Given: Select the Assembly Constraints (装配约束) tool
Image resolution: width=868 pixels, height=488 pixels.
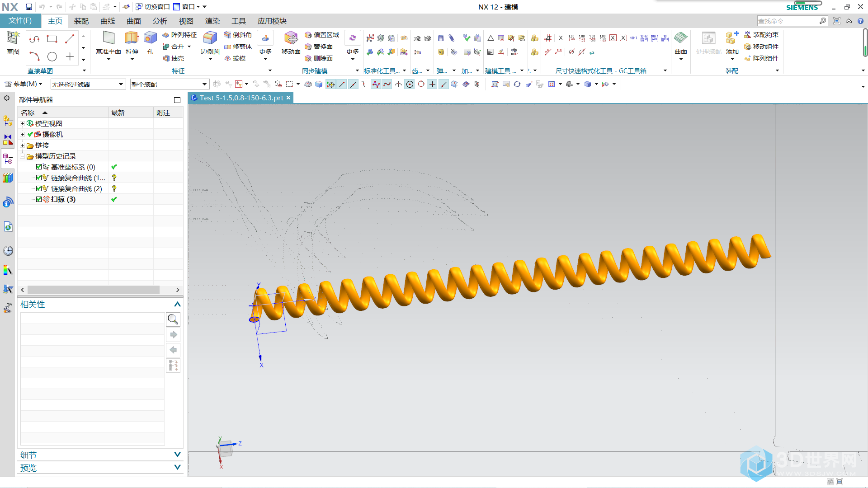Looking at the screenshot, I should pyautogui.click(x=761, y=35).
